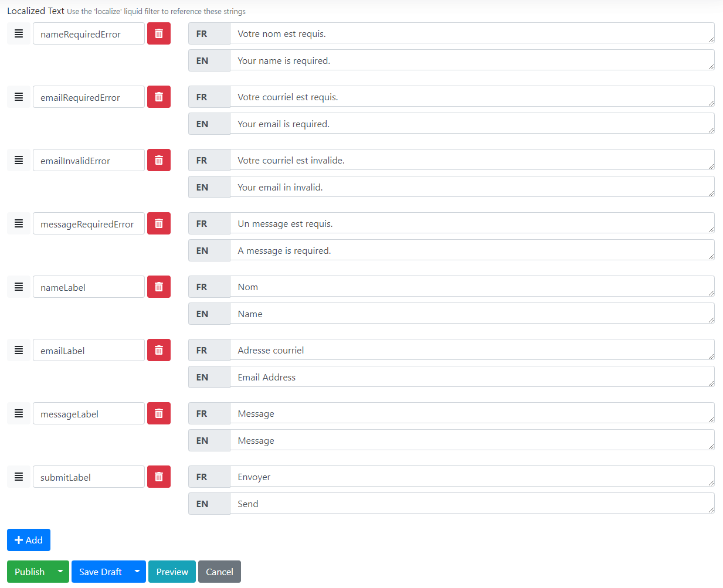
Task: Click English text 'Your email is required.'
Action: 472,124
